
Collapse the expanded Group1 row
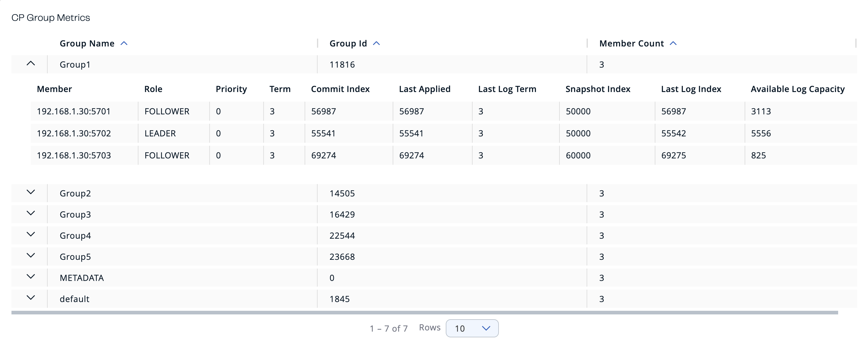click(31, 64)
